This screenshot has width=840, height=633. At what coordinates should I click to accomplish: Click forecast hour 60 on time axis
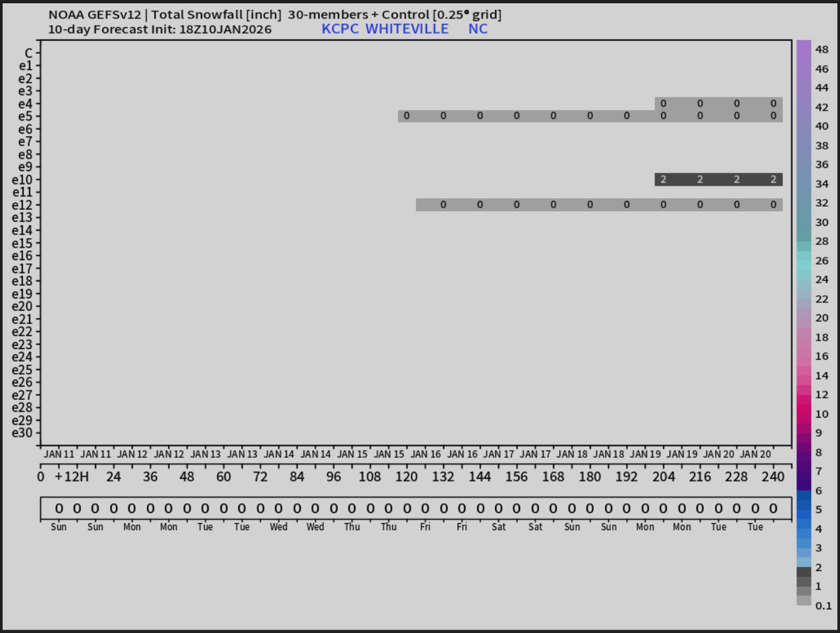click(223, 476)
